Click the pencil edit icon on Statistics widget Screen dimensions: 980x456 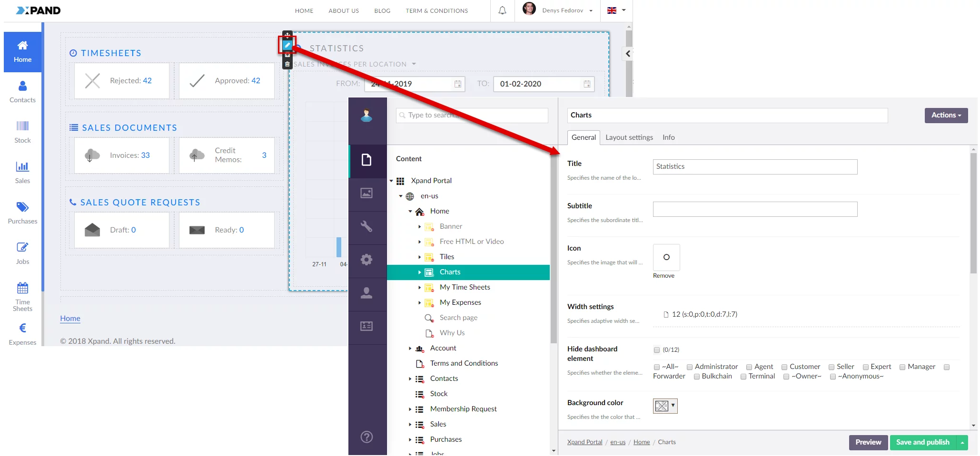coord(287,45)
